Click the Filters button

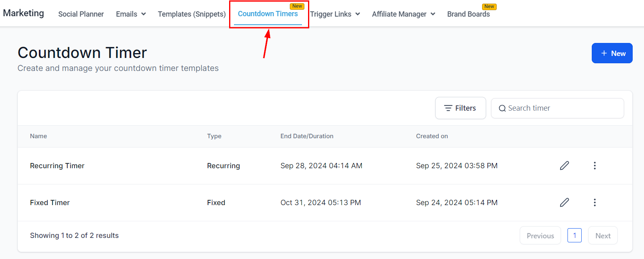point(460,108)
